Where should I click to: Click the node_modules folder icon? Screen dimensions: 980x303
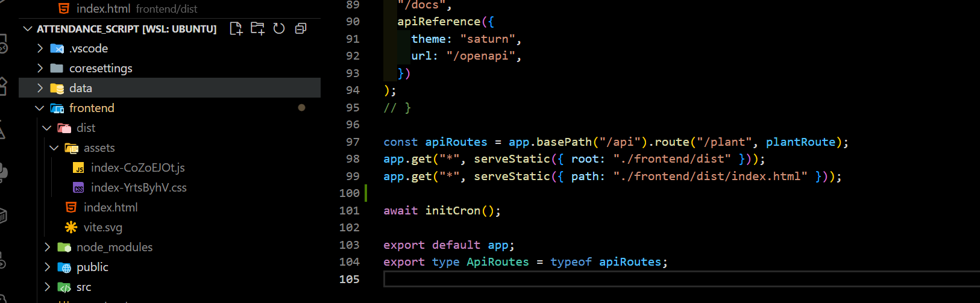64,247
